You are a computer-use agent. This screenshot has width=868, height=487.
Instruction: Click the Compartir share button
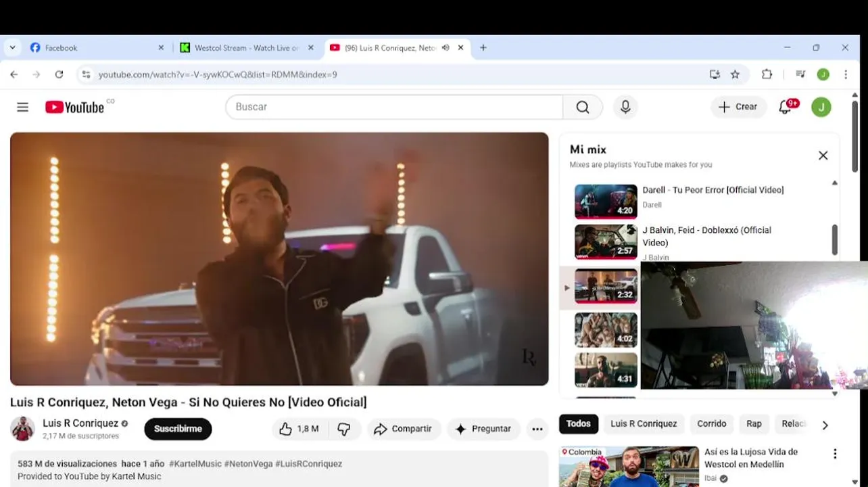pos(404,429)
